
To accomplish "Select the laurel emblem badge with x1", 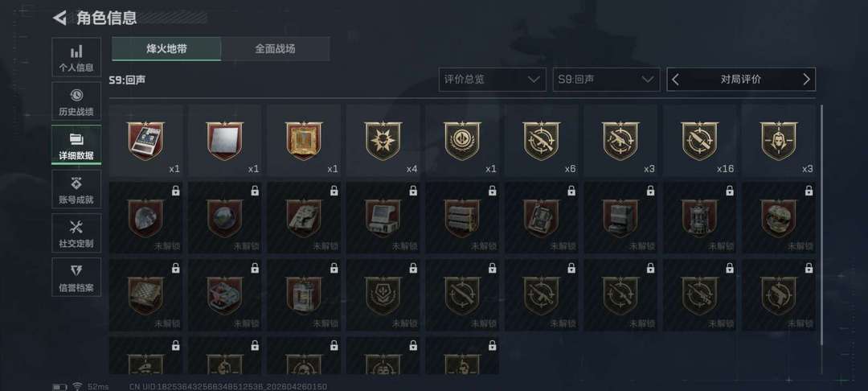I will tap(461, 141).
